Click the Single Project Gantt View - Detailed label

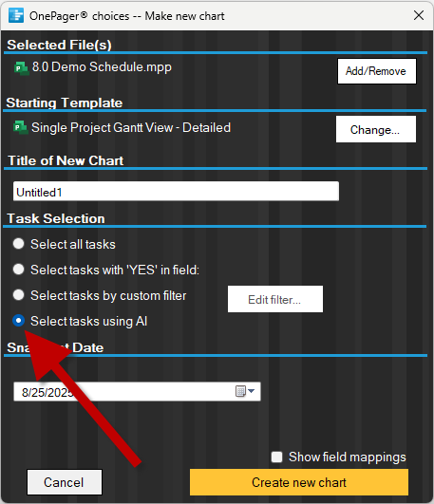pos(131,127)
